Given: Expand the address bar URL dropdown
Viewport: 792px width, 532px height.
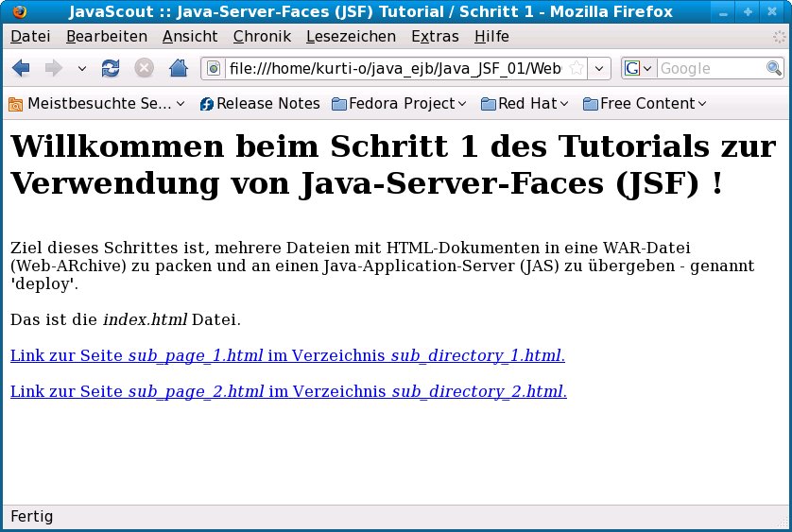Looking at the screenshot, I should pyautogui.click(x=599, y=69).
